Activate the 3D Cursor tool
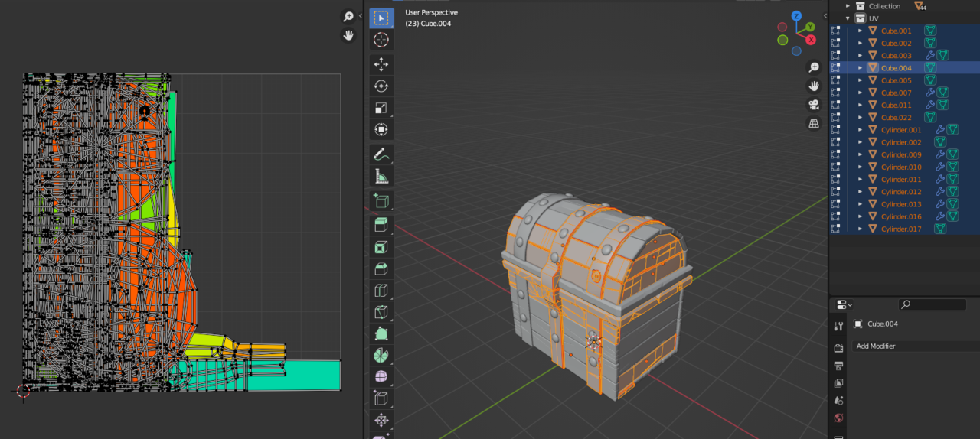The image size is (980, 439). [x=381, y=40]
